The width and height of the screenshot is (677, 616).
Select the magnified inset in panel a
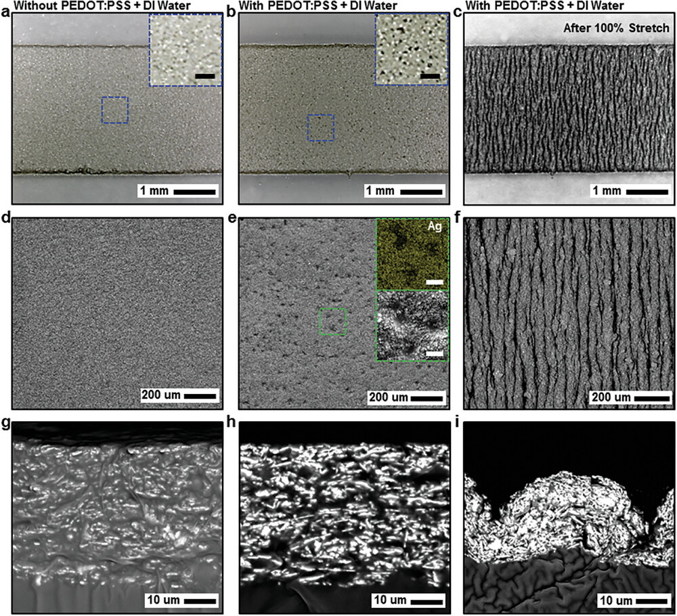pyautogui.click(x=185, y=49)
